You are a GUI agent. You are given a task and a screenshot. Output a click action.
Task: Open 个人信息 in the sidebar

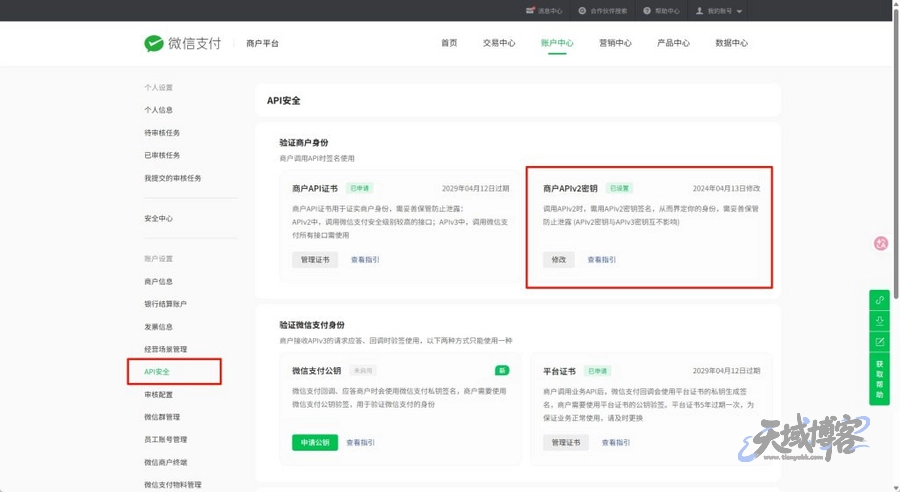point(158,110)
